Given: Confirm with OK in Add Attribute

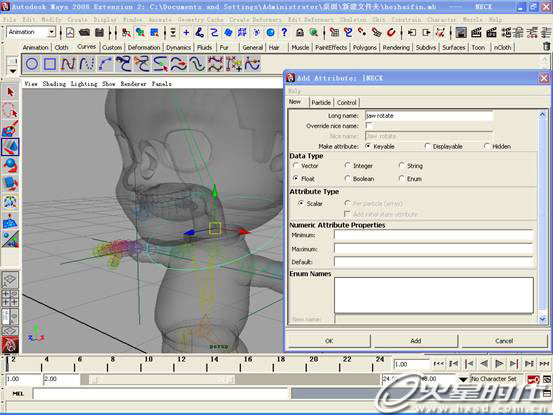Looking at the screenshot, I should (329, 341).
